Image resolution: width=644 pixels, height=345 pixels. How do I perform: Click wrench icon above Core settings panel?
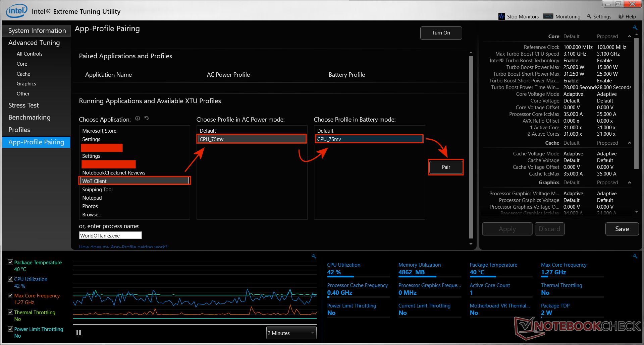635,28
